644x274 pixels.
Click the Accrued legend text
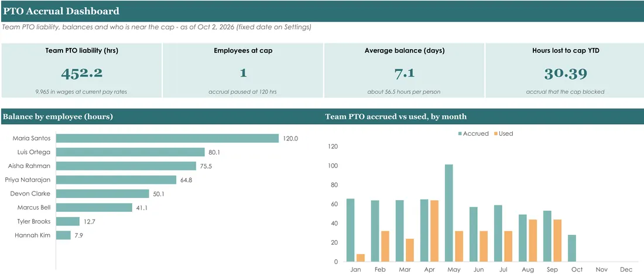[476, 133]
